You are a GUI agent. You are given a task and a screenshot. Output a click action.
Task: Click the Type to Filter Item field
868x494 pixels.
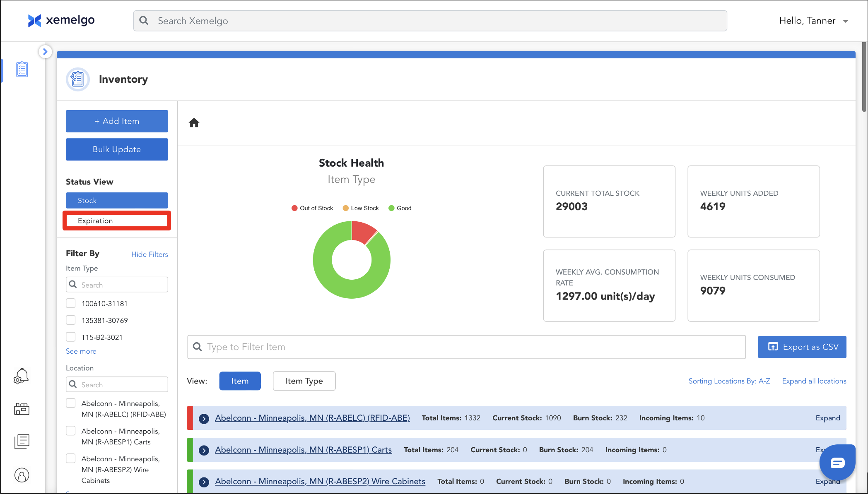point(466,347)
